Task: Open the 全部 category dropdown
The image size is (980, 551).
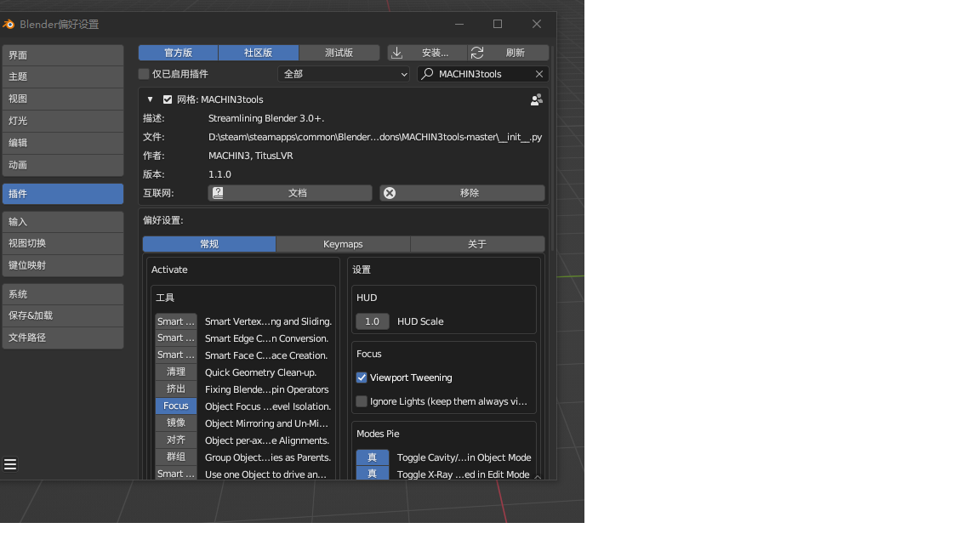Action: [344, 74]
